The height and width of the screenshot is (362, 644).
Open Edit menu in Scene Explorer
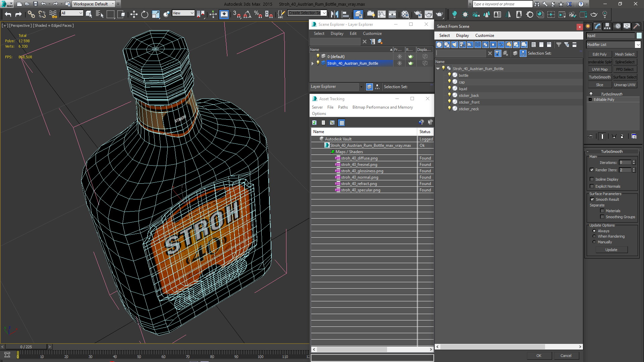click(x=353, y=34)
